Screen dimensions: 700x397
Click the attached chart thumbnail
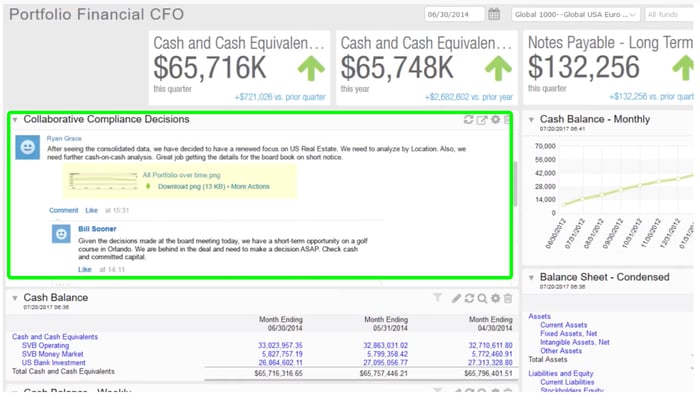click(103, 181)
